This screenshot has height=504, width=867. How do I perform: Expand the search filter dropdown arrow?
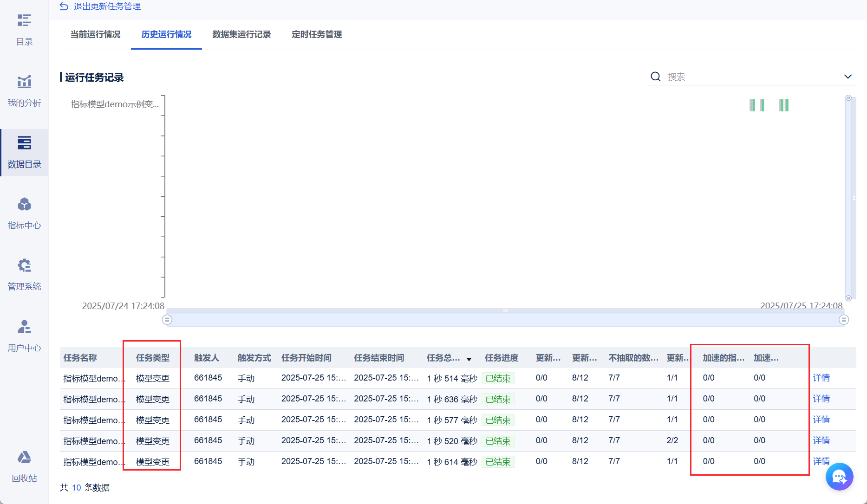pyautogui.click(x=848, y=77)
